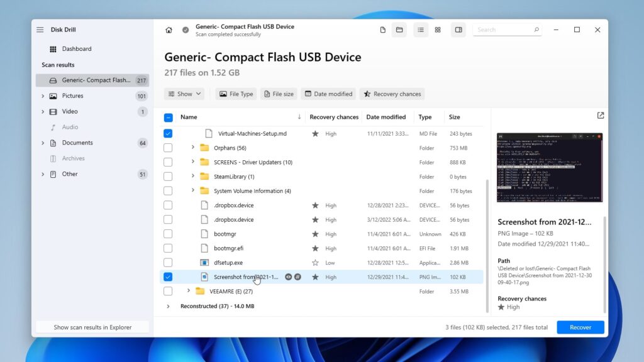Expand the Reconstructed section
Viewport: 644px width, 362px height.
pos(168,306)
